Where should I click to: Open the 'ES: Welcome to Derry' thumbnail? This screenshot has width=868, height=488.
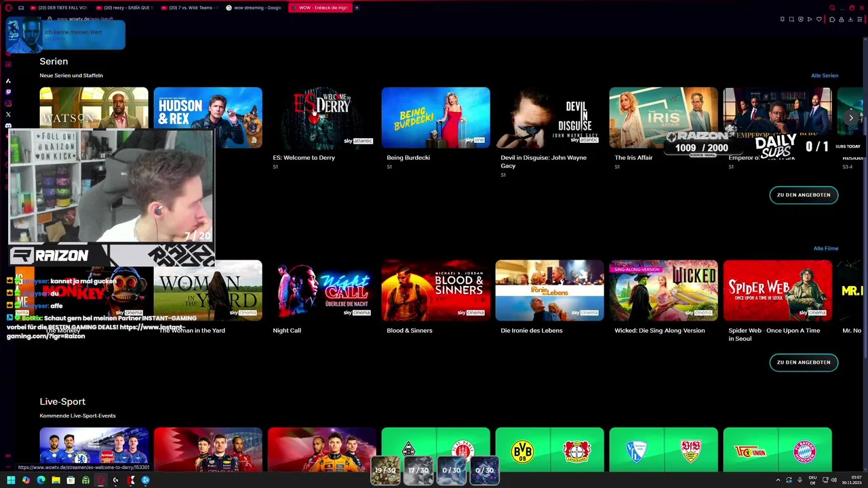tap(321, 117)
